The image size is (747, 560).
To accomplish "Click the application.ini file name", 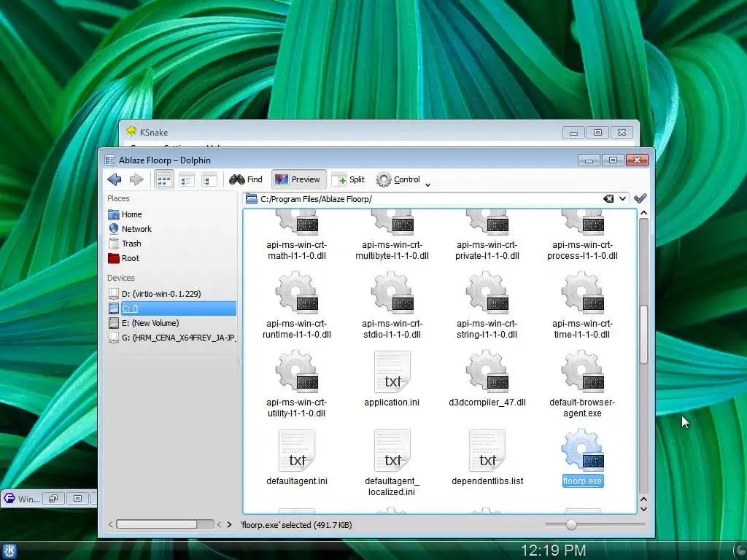I will click(x=392, y=402).
